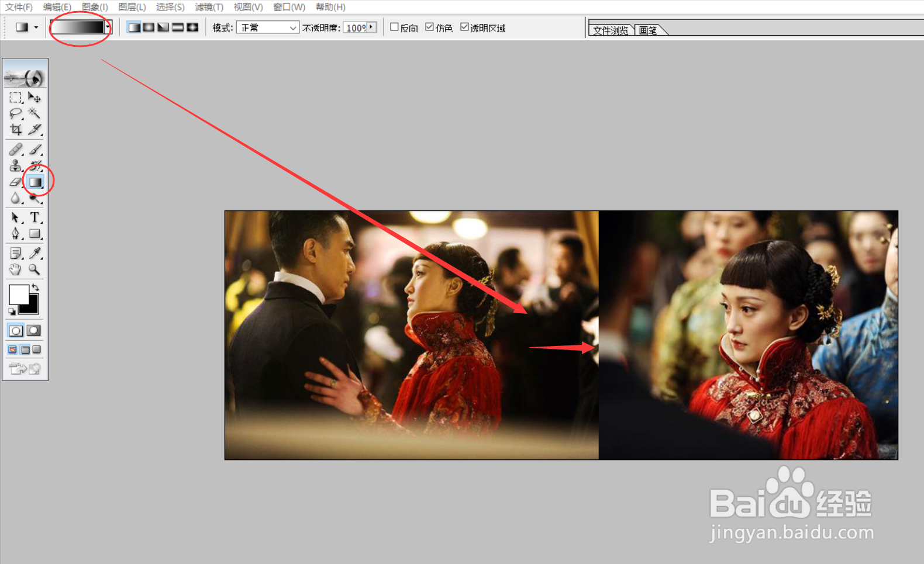
Task: Choose Diamond gradient style
Action: [192, 27]
